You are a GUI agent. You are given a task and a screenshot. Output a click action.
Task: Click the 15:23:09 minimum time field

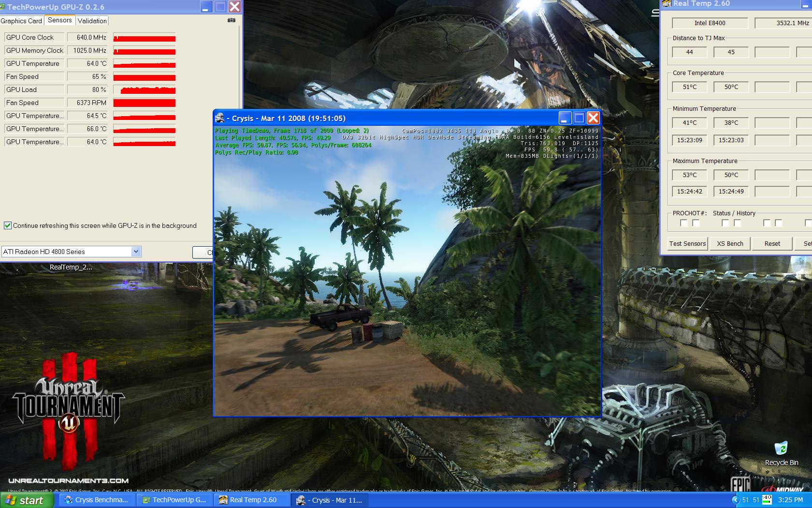click(690, 140)
